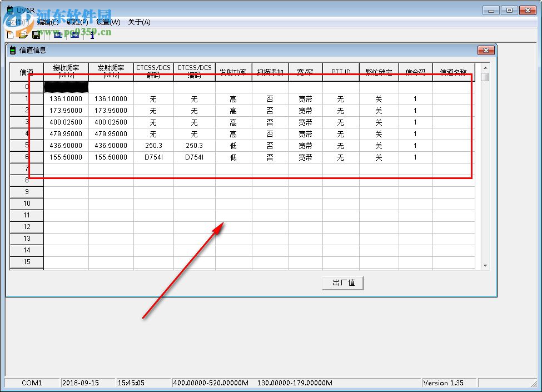Image resolution: width=542 pixels, height=392 pixels.
Task: Click the read from radio left-arrow icon
Action: pos(58,34)
